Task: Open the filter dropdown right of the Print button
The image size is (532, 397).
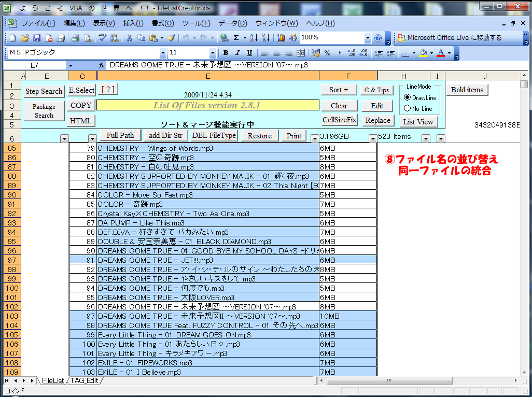Action: [x=315, y=138]
